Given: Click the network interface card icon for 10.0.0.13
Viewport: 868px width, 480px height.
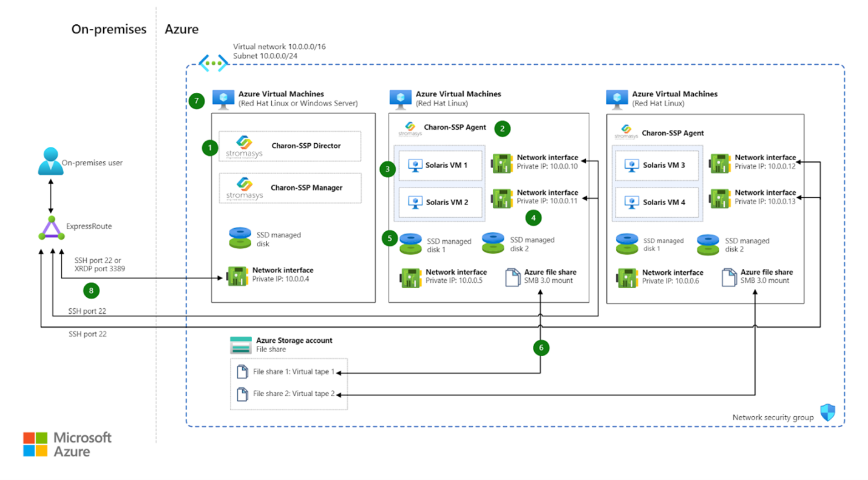Looking at the screenshot, I should (x=720, y=198).
